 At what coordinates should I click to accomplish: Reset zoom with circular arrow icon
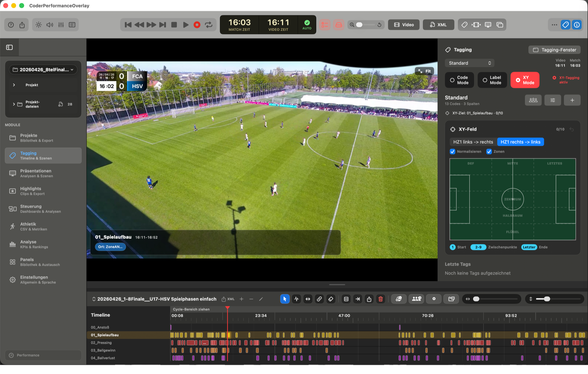coord(379,25)
